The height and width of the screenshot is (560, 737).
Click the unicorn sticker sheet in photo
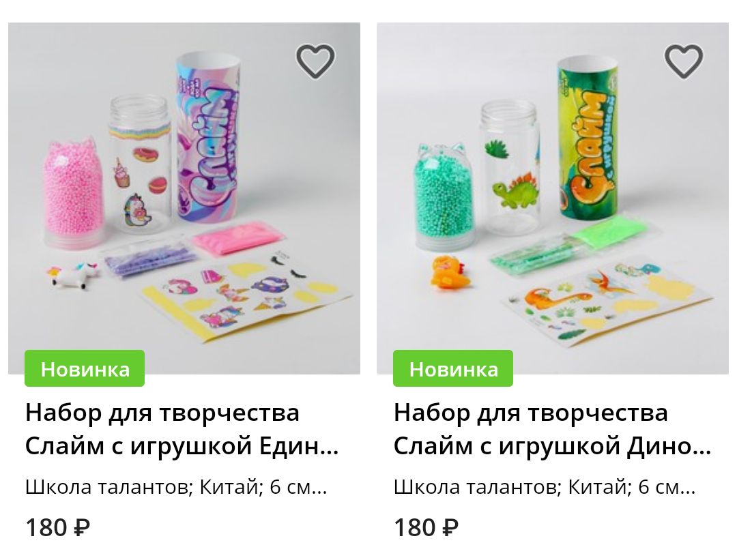pyautogui.click(x=247, y=296)
